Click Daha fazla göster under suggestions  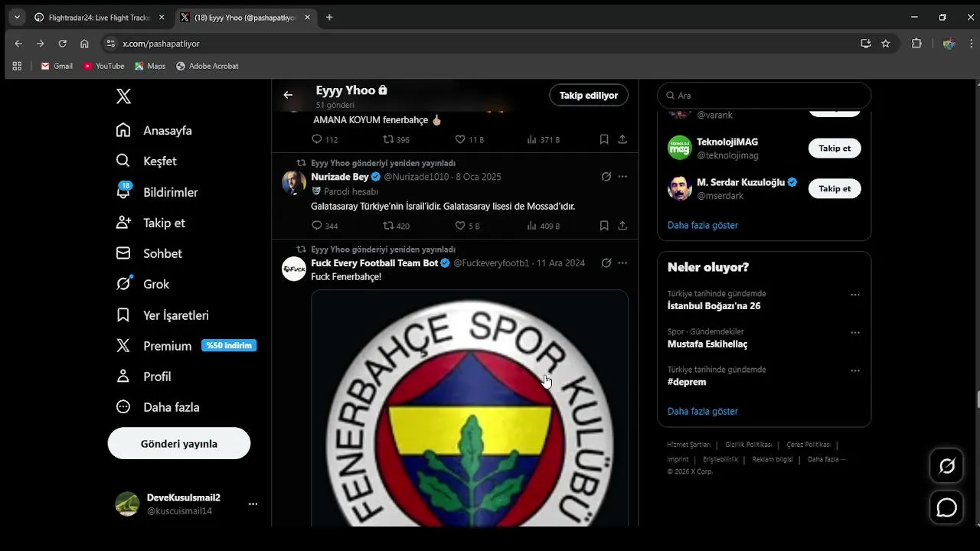[703, 226]
